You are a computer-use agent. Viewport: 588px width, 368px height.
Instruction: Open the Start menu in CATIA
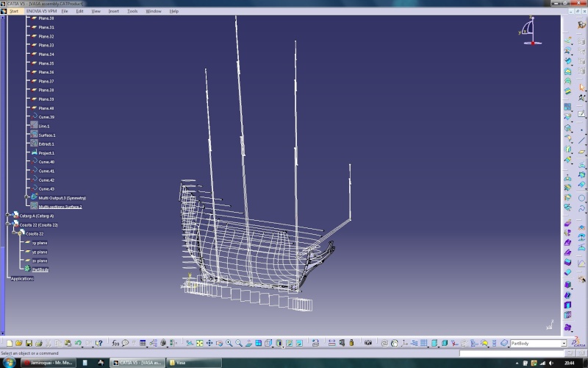[14, 11]
